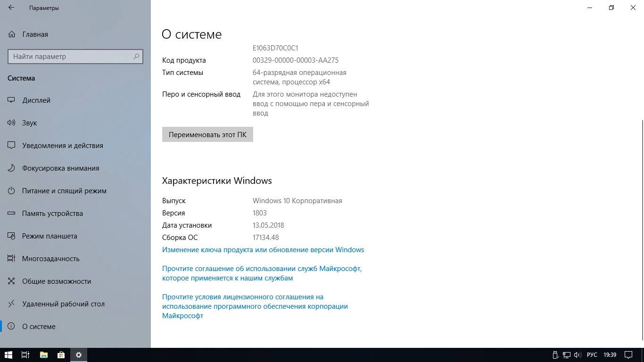
Task: Click the Версия label
Action: [x=173, y=213]
